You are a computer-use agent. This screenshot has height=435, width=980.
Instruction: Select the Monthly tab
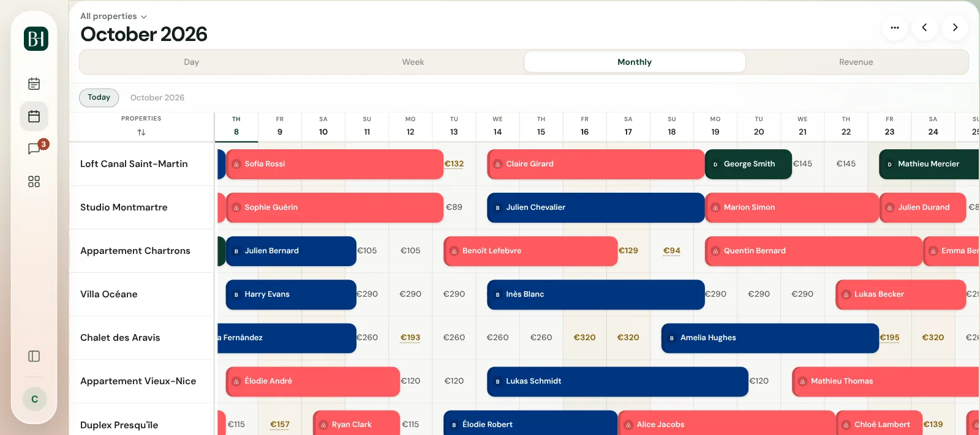[635, 62]
